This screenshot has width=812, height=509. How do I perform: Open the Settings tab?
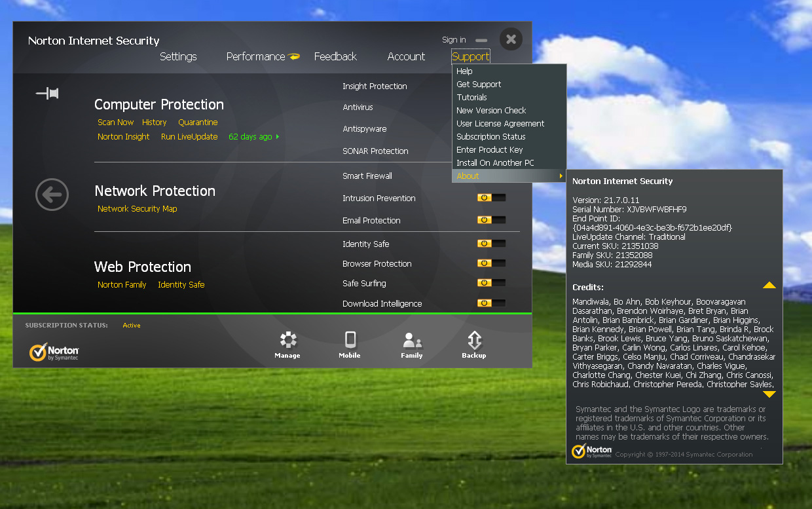178,56
